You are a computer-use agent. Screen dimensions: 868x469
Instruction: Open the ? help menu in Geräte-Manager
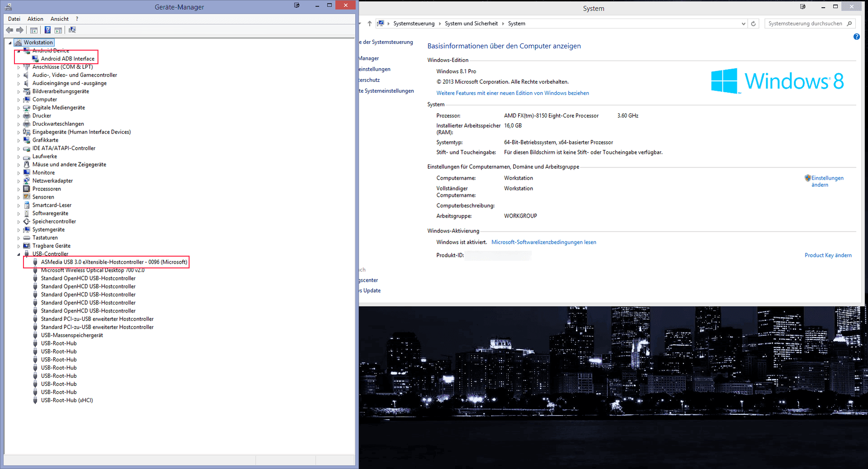coord(77,19)
